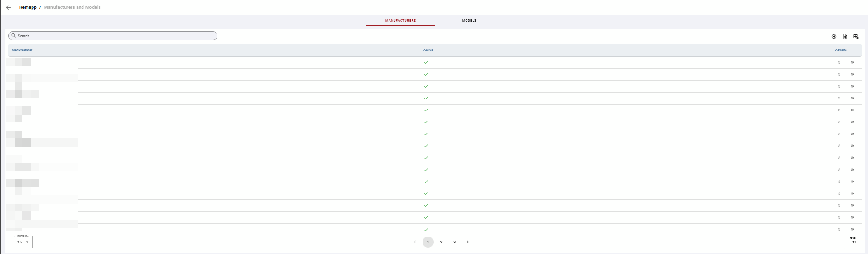The image size is (868, 254).
Task: Click circular action icon in first row
Action: (839, 62)
